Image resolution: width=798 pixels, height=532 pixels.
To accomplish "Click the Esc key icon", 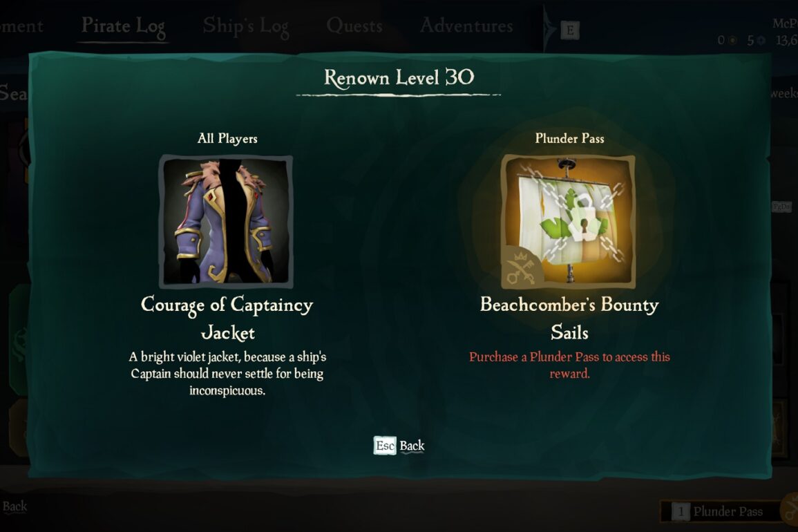I will (385, 446).
